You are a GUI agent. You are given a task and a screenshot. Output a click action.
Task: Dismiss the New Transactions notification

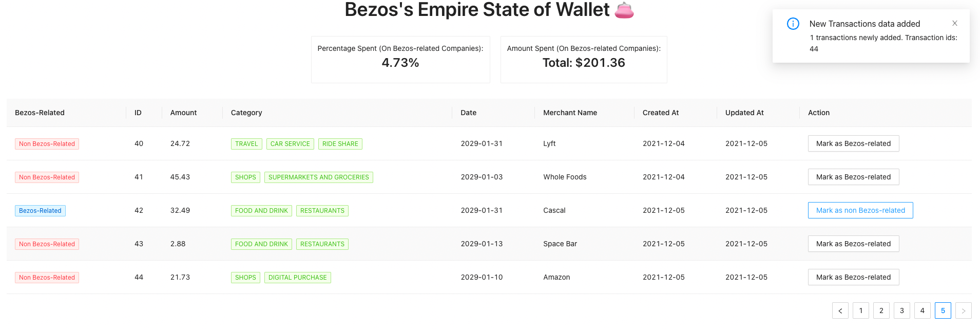pyautogui.click(x=954, y=23)
